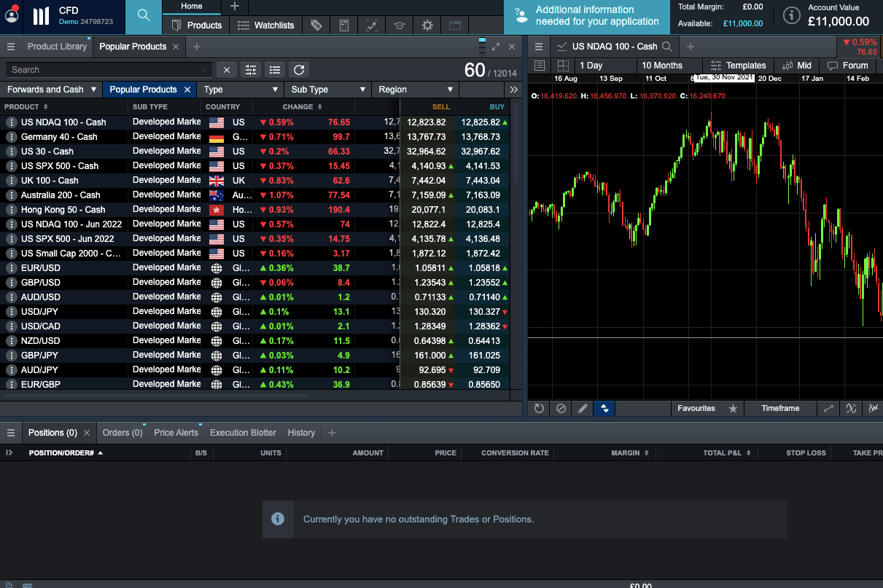This screenshot has height=588, width=883.
Task: Open the layout window icon in top toolbar
Action: (455, 25)
